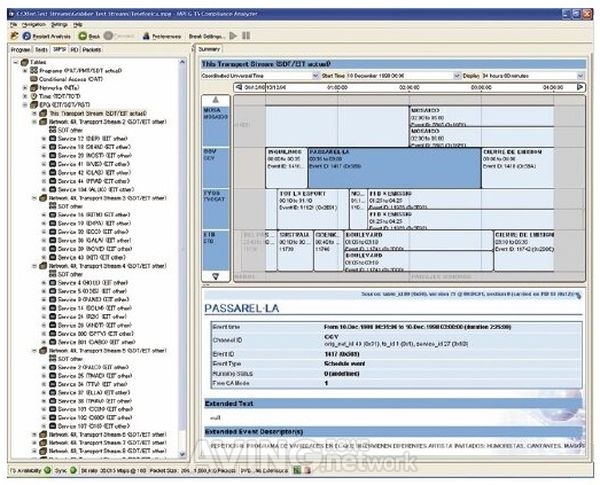The height and width of the screenshot is (485, 600).
Task: Open the Settings menu
Action: pos(59,24)
